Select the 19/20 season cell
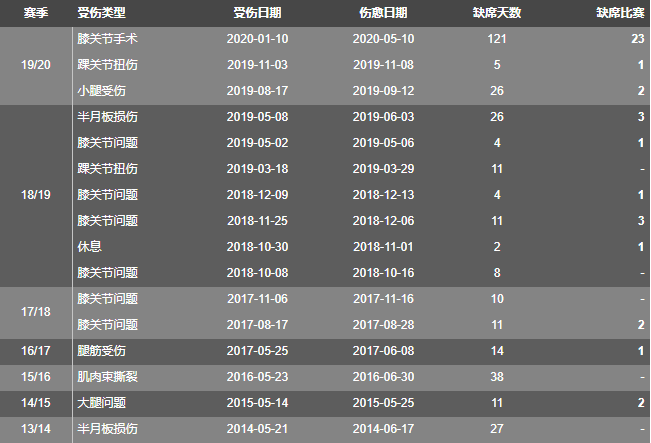651x443 pixels. coord(36,65)
